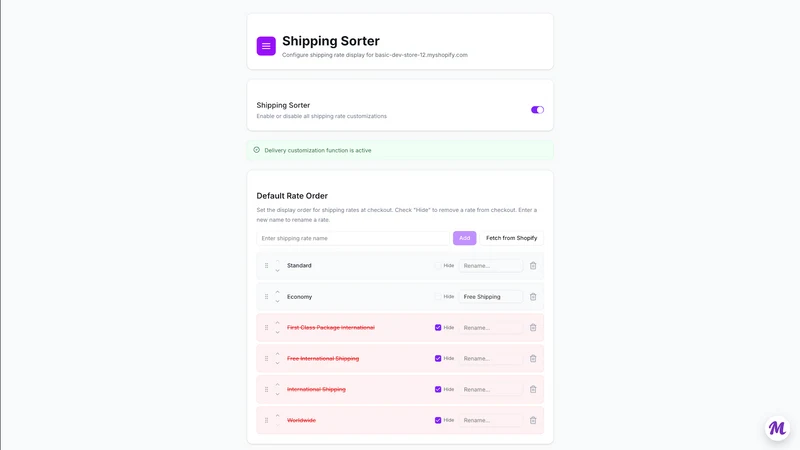Click Fetch from Shopify button
The height and width of the screenshot is (450, 800).
(511, 238)
